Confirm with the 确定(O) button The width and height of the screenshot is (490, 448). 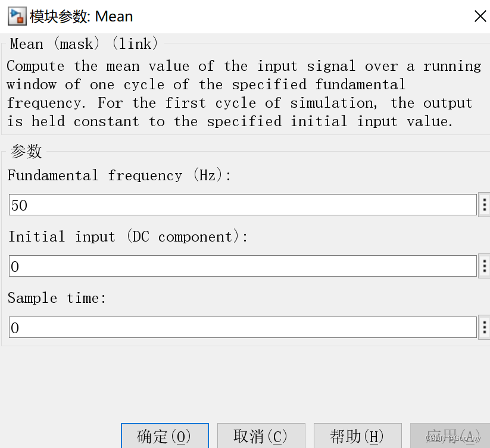pyautogui.click(x=165, y=436)
